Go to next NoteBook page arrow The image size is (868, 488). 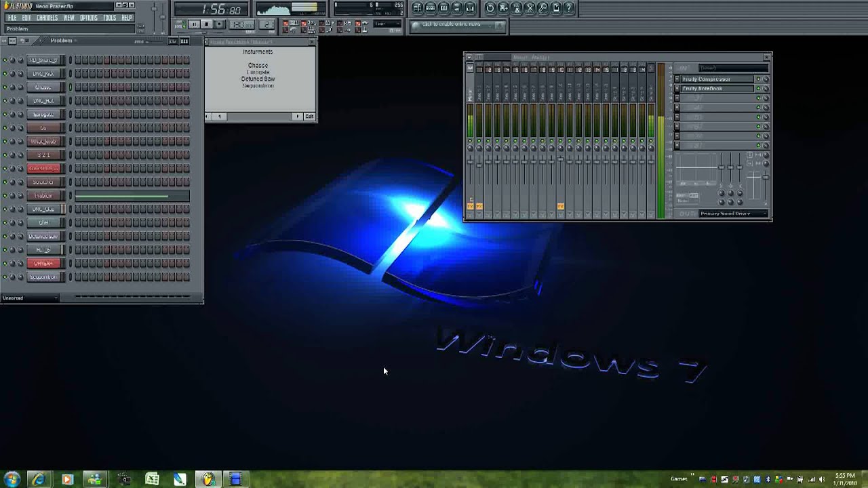297,117
